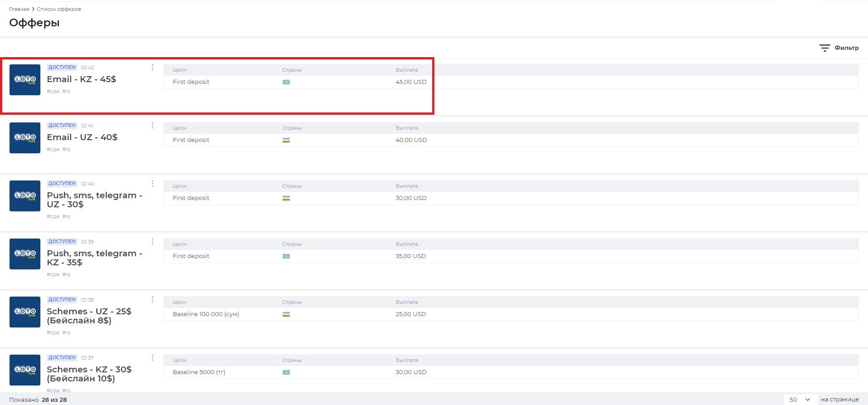The width and height of the screenshot is (868, 405).
Task: Click the Loto Club logo of offer ID 37
Action: point(25,370)
